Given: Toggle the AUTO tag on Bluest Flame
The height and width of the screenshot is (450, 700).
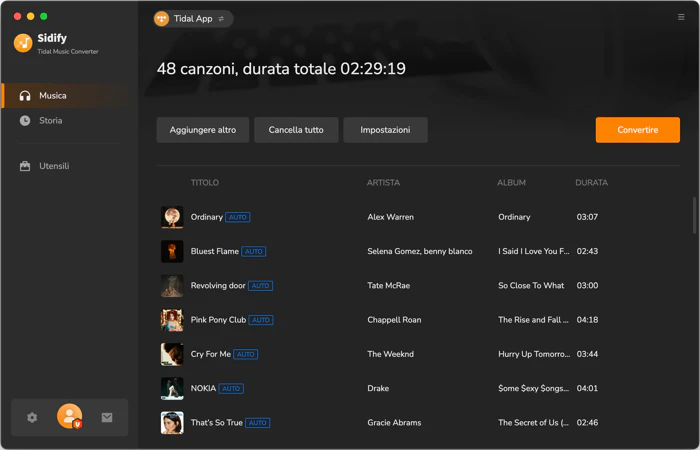Looking at the screenshot, I should click(254, 252).
